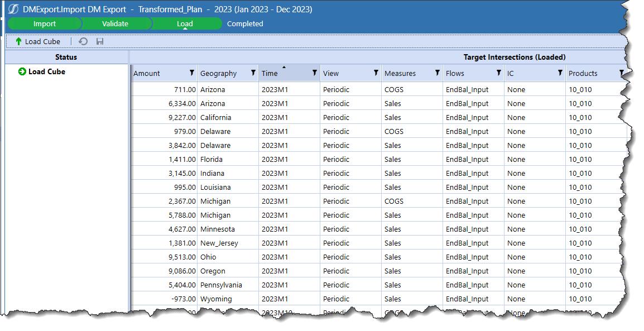Select the 5,404.00 amount cell
The width and height of the screenshot is (644, 331).
tap(164, 285)
